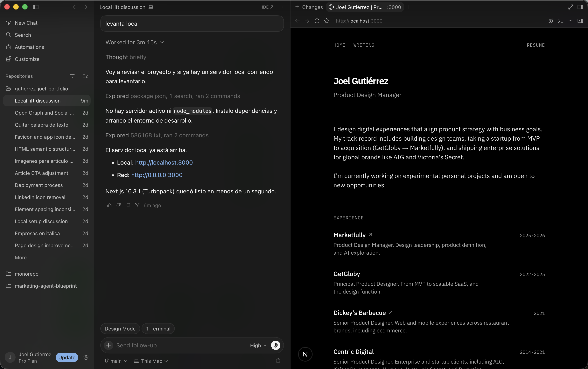Image resolution: width=588 pixels, height=369 pixels.
Task: Focus the Send follow-up input field
Action: 180,345
